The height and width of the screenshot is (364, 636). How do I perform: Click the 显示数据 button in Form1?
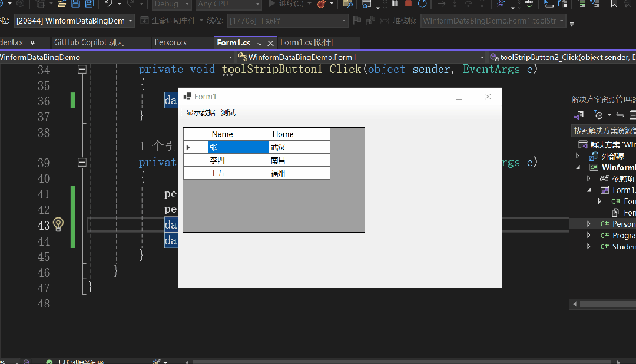point(200,113)
